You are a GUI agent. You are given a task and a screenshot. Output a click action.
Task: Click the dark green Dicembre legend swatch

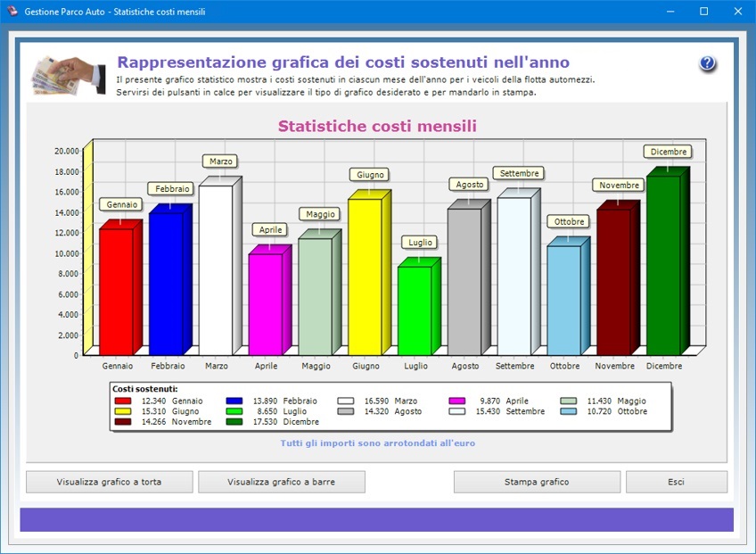pyautogui.click(x=234, y=422)
